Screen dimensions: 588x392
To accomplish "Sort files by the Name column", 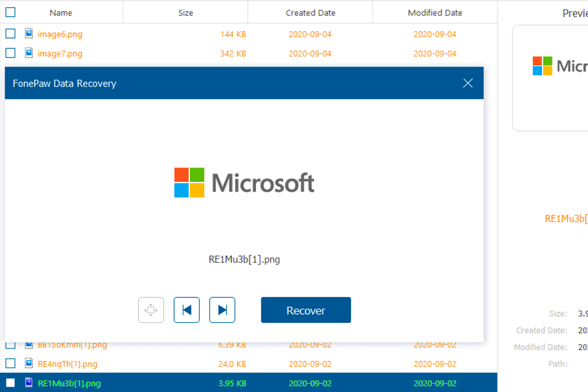I will (x=61, y=12).
